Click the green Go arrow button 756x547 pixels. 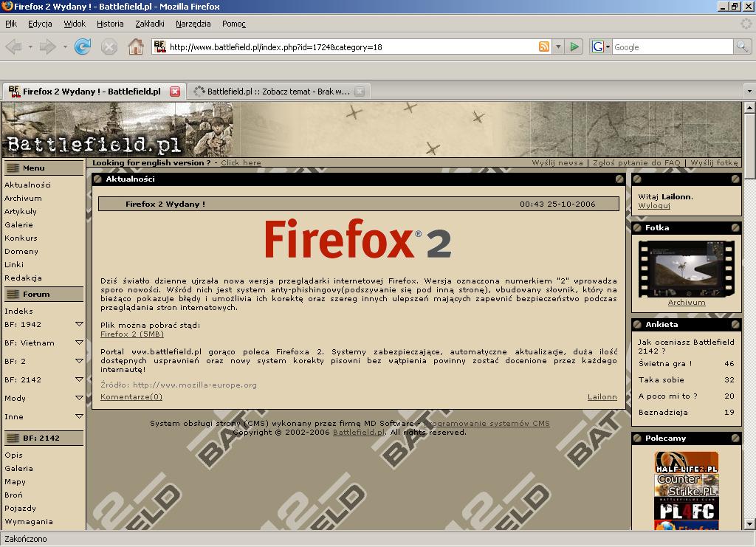point(575,47)
